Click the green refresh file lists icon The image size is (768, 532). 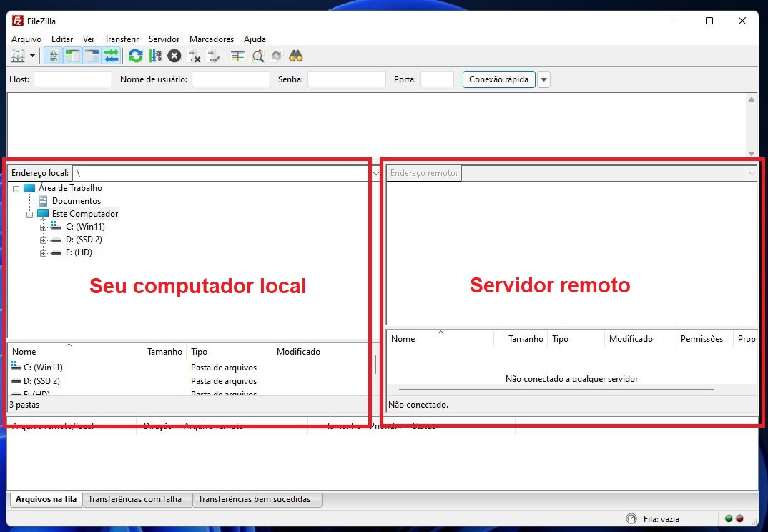point(135,56)
